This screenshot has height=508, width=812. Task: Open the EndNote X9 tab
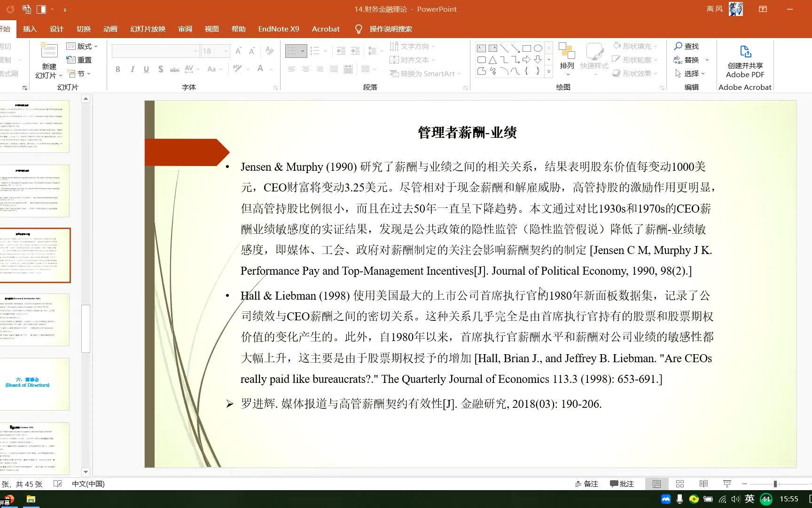279,29
